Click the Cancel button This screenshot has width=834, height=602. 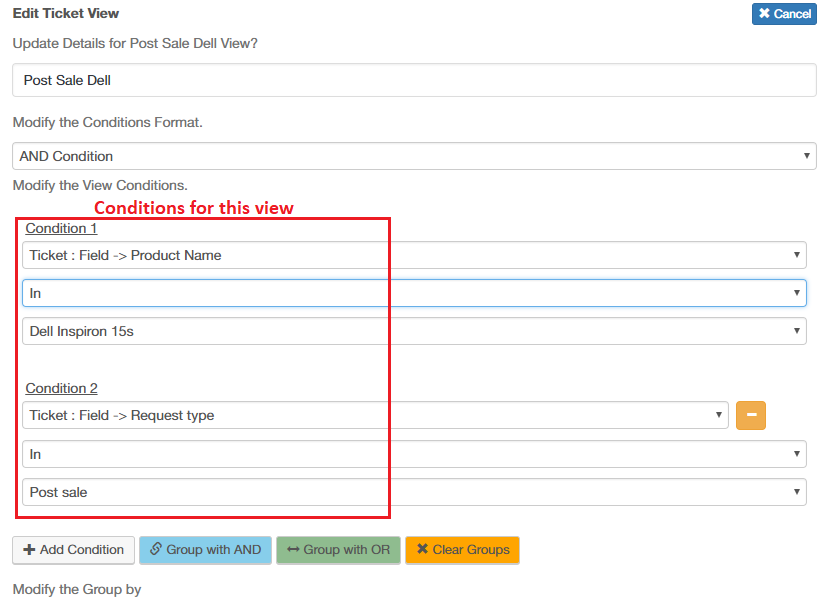coord(783,14)
